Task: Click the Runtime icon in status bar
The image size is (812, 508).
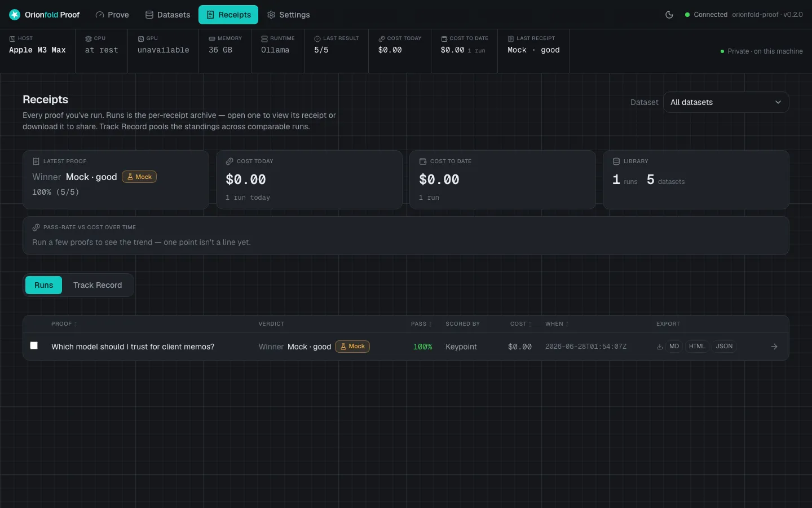Action: point(264,38)
